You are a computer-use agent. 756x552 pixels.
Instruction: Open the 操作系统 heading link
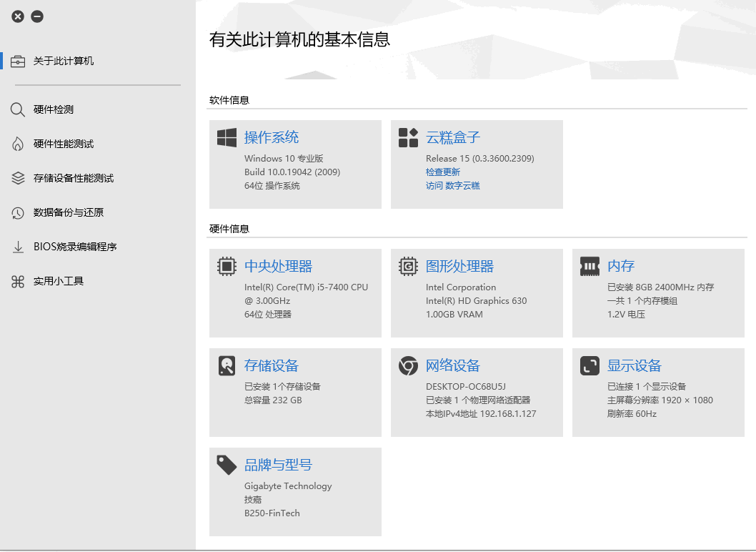pos(272,137)
